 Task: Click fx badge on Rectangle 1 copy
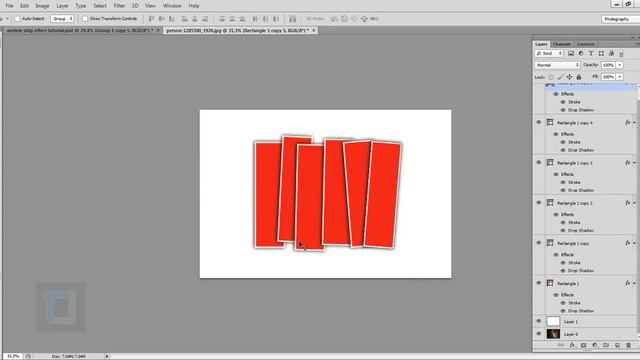pos(628,243)
